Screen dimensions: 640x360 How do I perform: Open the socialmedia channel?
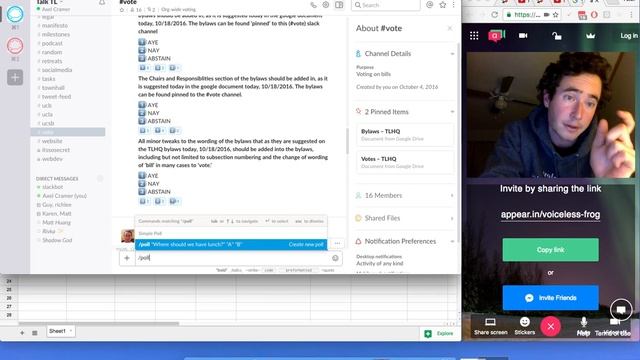tap(57, 70)
